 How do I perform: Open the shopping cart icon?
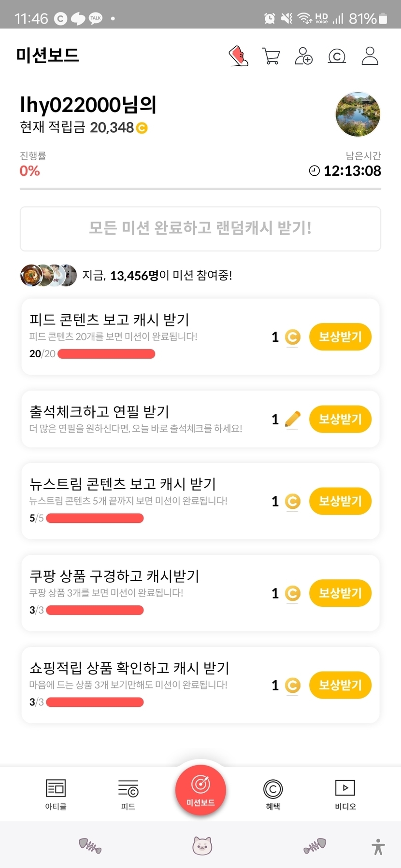coord(271,56)
